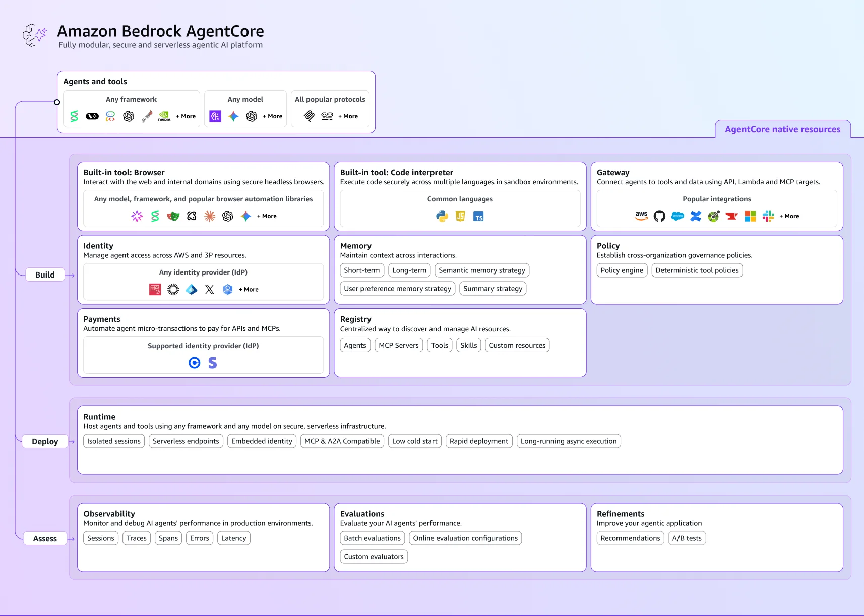Click the JavaScript JS shield icon
This screenshot has width=864, height=616.
[460, 216]
